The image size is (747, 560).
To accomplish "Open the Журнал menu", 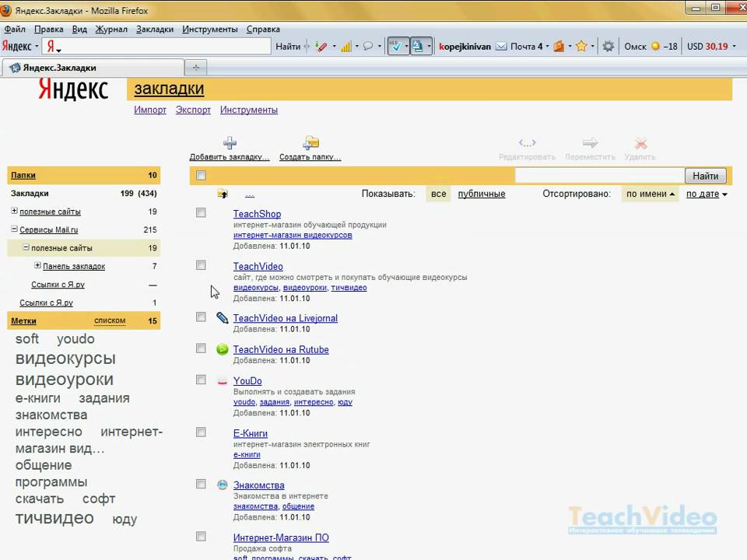I will click(x=111, y=29).
